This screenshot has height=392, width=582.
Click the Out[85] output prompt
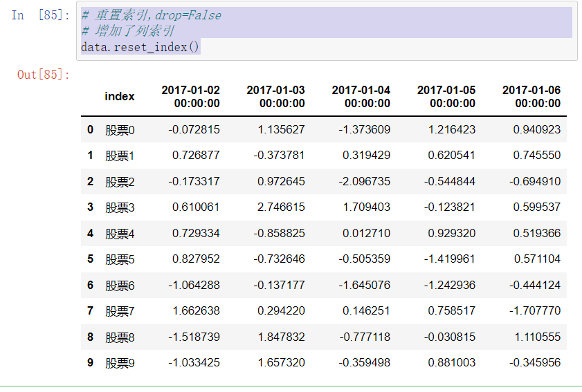pos(44,75)
